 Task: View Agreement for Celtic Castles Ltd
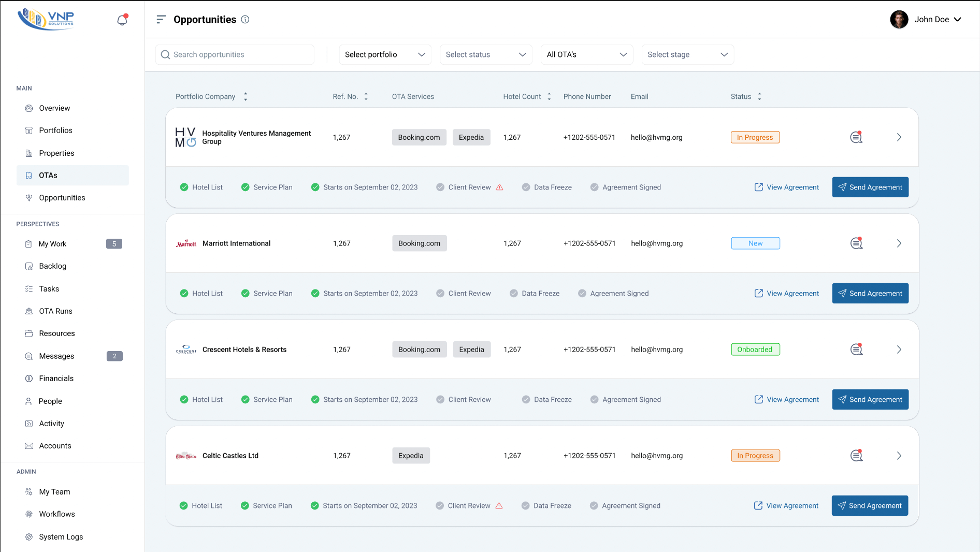pyautogui.click(x=786, y=506)
